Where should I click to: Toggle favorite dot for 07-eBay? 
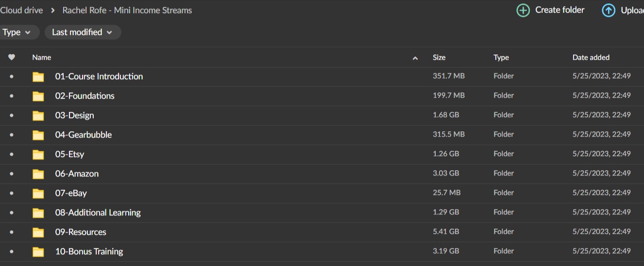click(x=12, y=193)
